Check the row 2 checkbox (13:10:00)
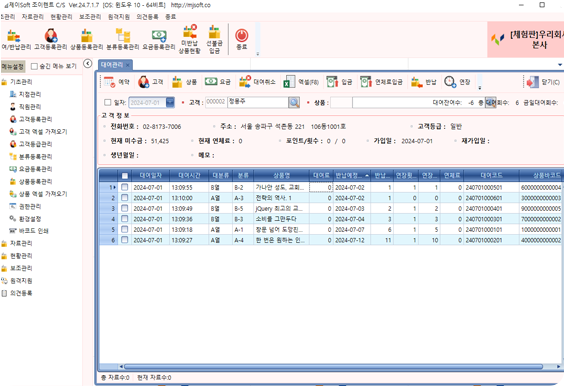Viewport: 565px width, 387px height. point(125,198)
